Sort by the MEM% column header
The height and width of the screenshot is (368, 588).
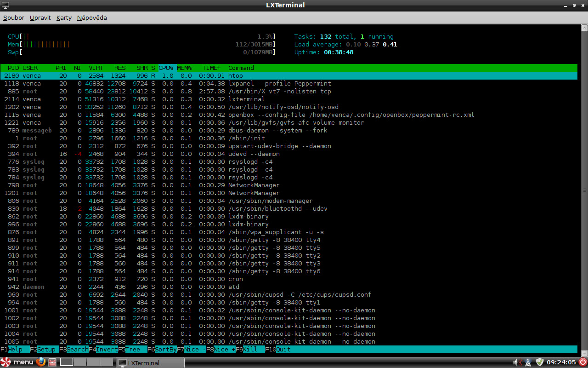[184, 68]
